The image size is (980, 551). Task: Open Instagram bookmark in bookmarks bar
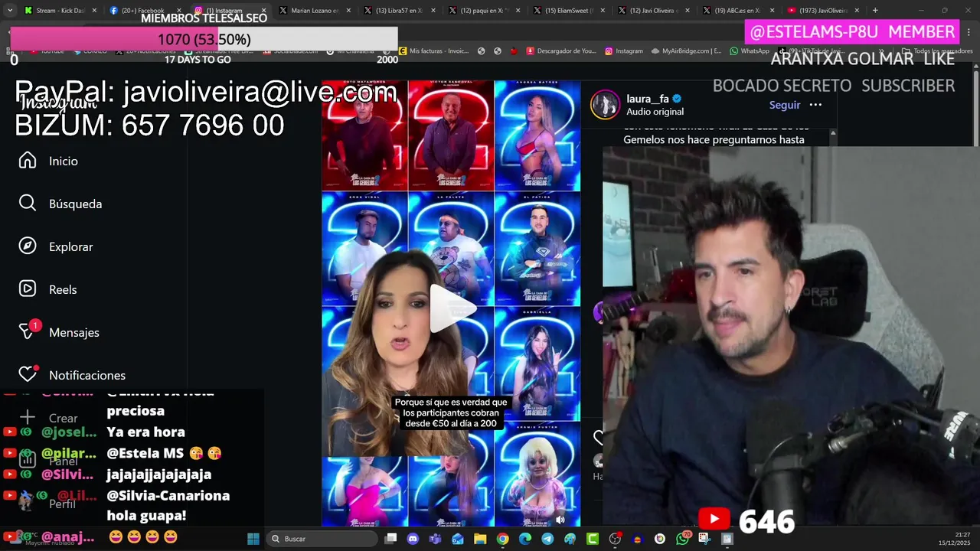click(623, 51)
